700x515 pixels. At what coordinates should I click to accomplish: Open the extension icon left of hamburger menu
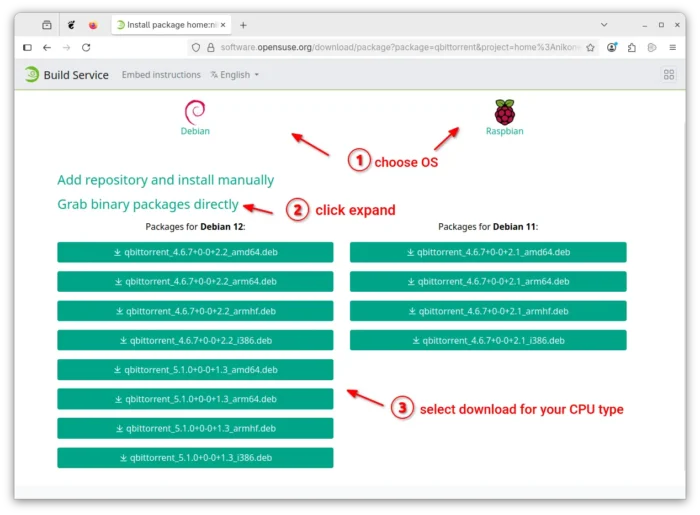pyautogui.click(x=652, y=47)
